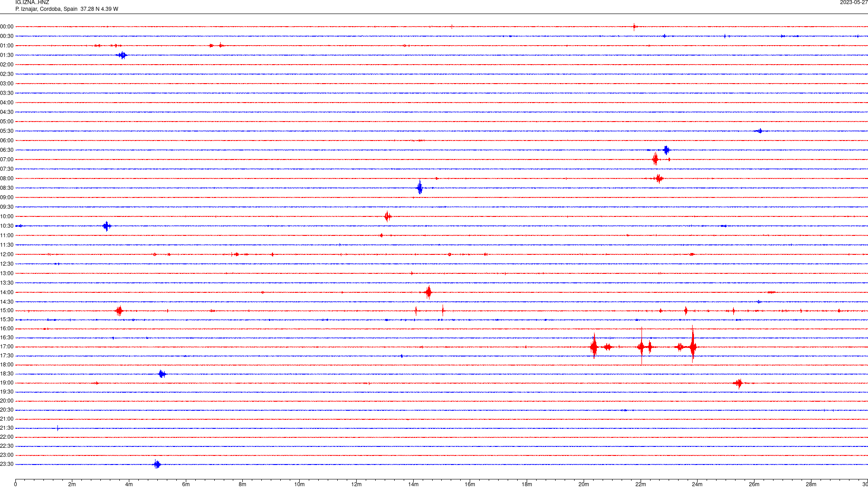
Task: Click the small blue burst on the 05:30 trace
Action: pos(759,131)
